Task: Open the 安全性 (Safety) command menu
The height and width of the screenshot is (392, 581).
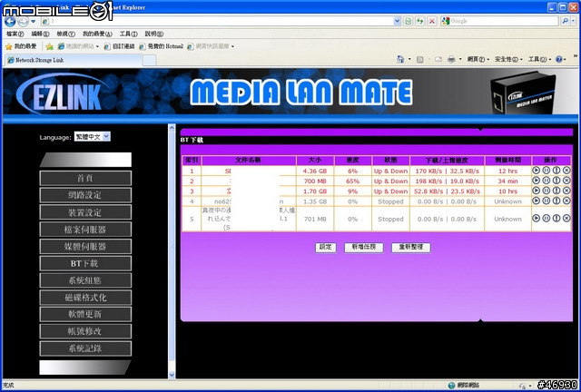Action: coord(508,59)
